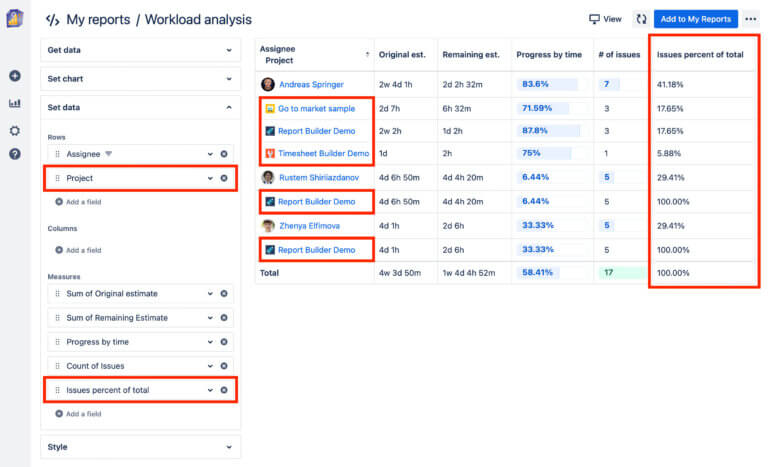Expand the Get data section
Image resolution: width=768 pixels, height=467 pixels.
point(140,49)
